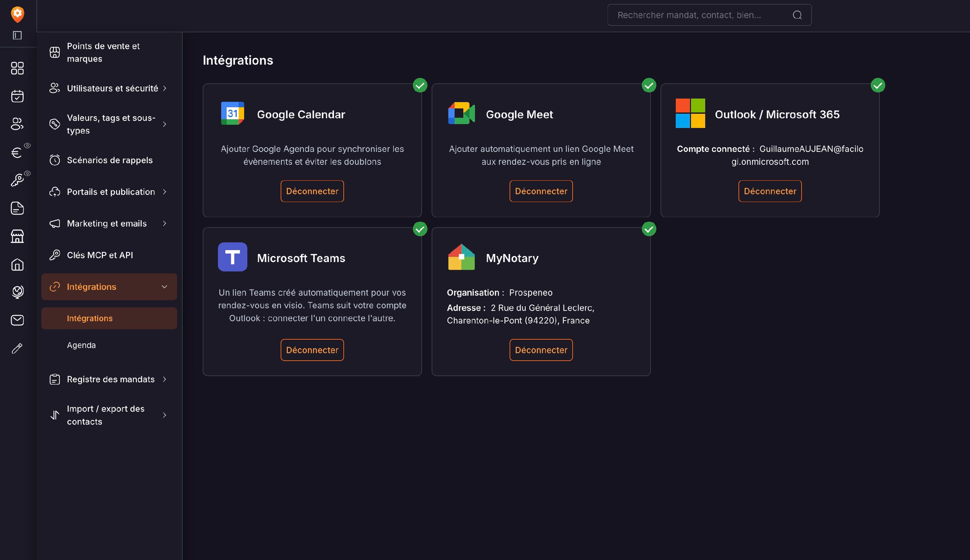Click the orange gear app logo
Viewport: 970px width, 560px height.
point(17,14)
